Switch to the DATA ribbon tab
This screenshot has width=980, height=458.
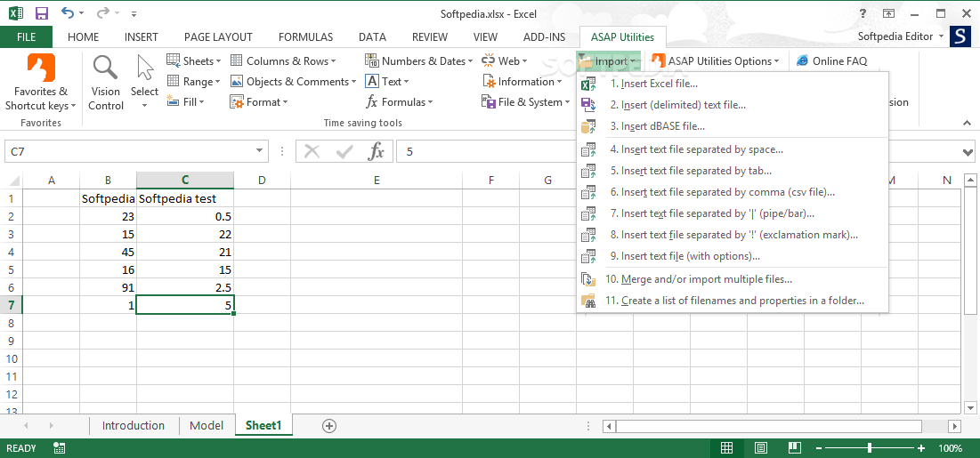coord(372,36)
